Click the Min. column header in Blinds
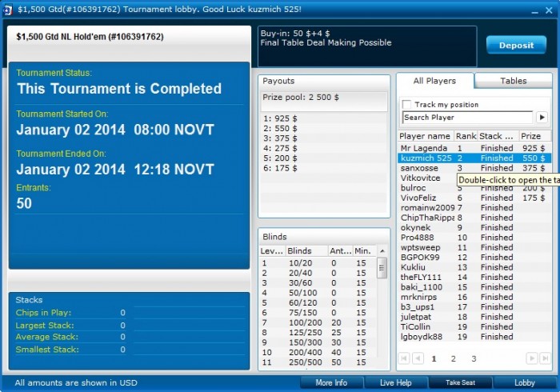Screen dimensions: 560x392 click(x=365, y=251)
